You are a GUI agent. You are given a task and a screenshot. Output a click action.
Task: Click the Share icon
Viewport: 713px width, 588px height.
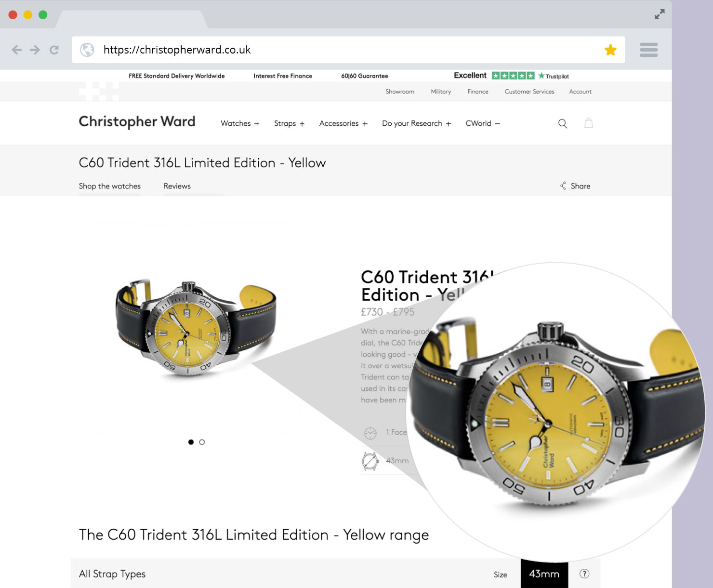(563, 186)
